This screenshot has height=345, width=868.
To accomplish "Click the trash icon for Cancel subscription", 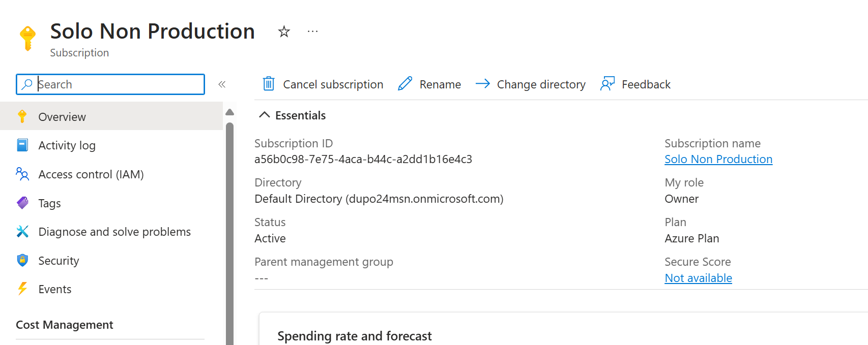I will click(269, 83).
